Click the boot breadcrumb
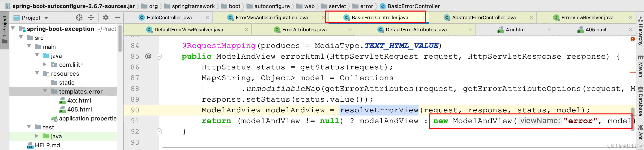The width and height of the screenshot is (644, 150). 231,6
